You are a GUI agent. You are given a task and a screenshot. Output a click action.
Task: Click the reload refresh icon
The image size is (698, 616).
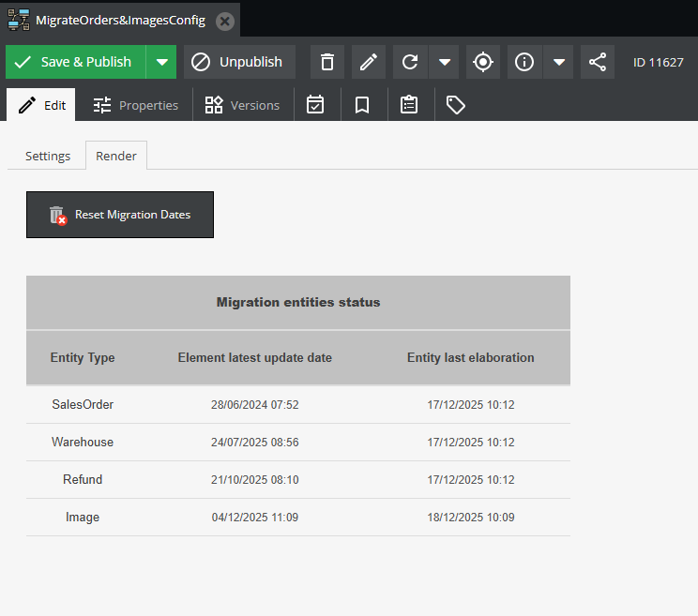pyautogui.click(x=410, y=62)
